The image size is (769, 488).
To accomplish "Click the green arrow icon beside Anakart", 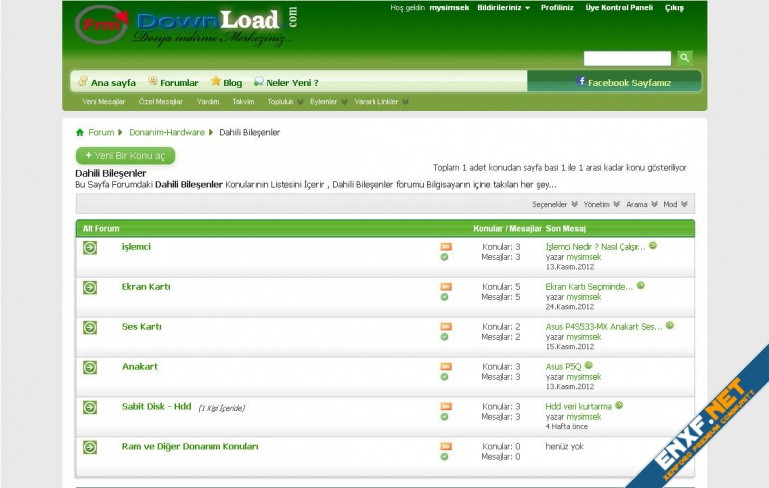I will pos(90,367).
